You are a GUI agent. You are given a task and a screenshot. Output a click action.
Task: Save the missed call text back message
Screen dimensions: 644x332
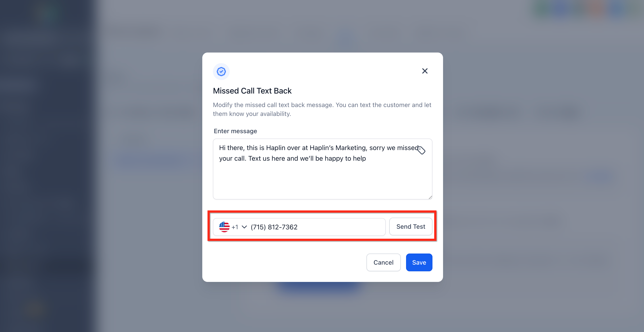[x=419, y=262]
